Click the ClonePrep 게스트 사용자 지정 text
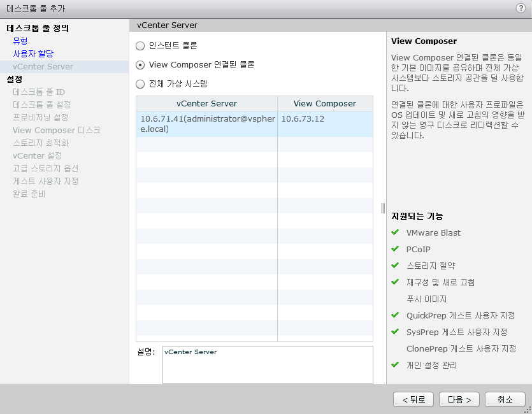Screen dimensions: 532x414 [x=461, y=348]
